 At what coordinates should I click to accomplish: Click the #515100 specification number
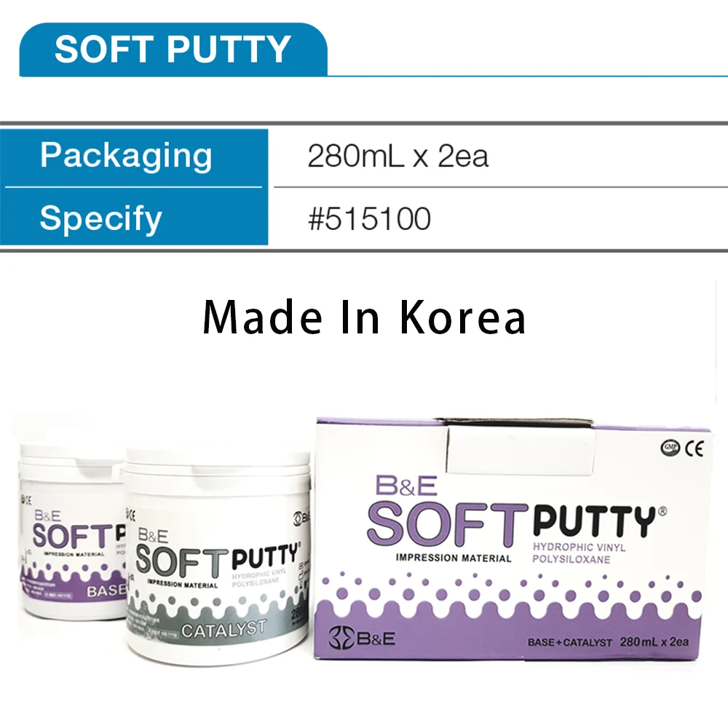point(370,218)
